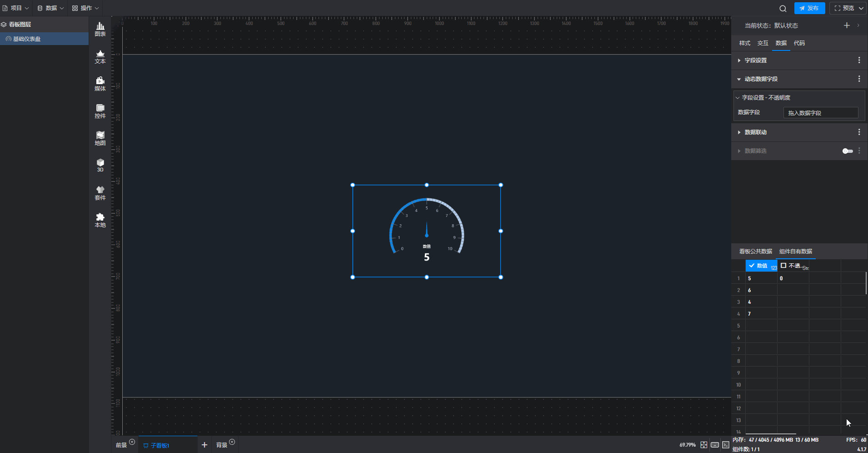868x453 pixels.
Task: Expand the 字段设置 section
Action: pos(755,60)
